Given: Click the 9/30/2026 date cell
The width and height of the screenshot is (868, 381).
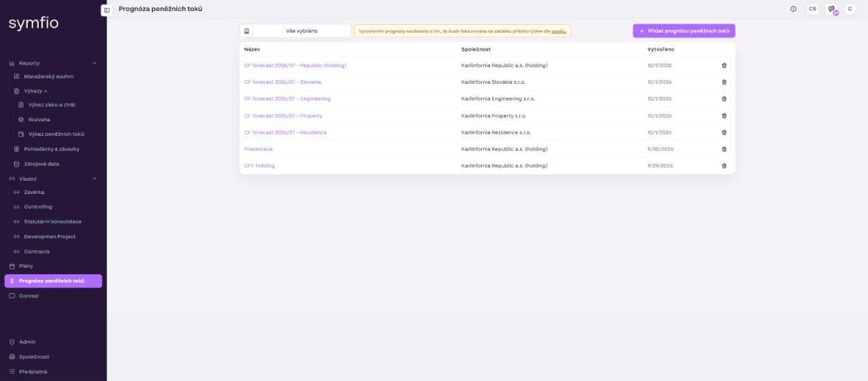Looking at the screenshot, I should [660, 149].
